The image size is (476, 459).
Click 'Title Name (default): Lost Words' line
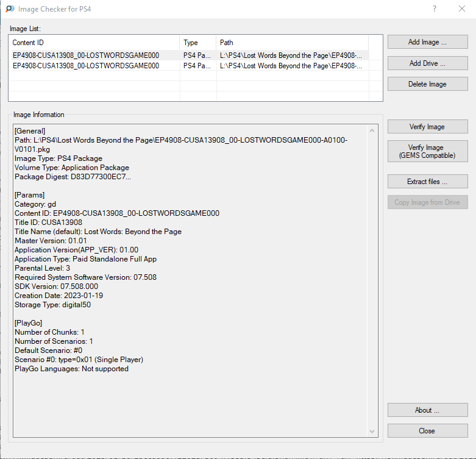[98, 231]
